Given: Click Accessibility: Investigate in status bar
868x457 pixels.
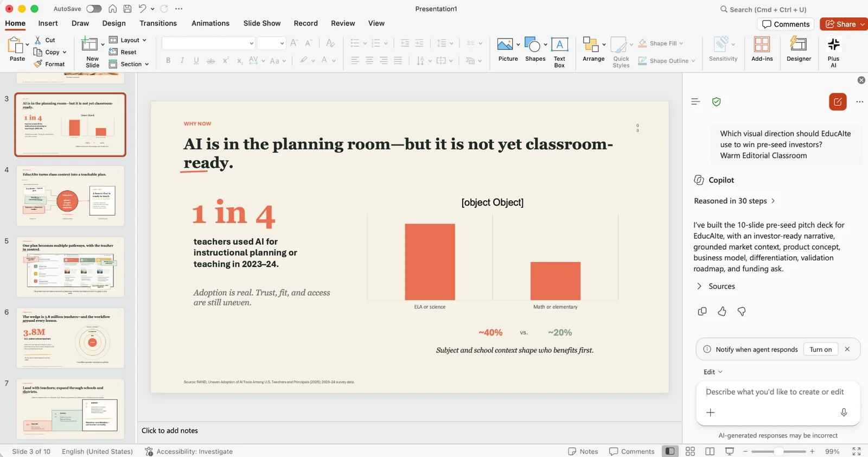Looking at the screenshot, I should point(189,452).
